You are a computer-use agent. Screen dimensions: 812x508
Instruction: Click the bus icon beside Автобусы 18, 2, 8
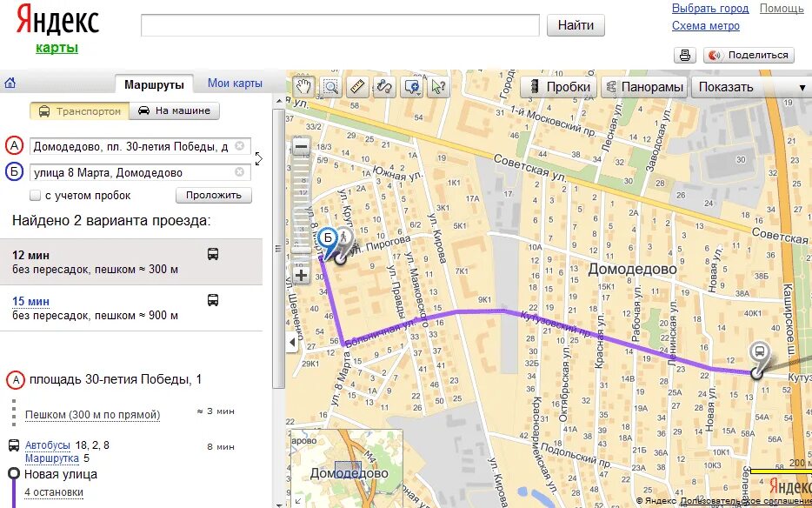[x=14, y=445]
